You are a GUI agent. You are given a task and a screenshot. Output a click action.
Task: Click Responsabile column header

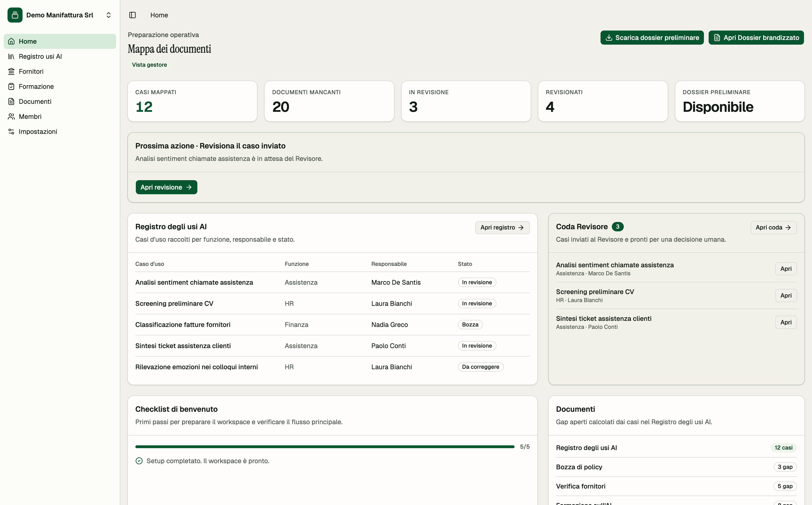389,264
